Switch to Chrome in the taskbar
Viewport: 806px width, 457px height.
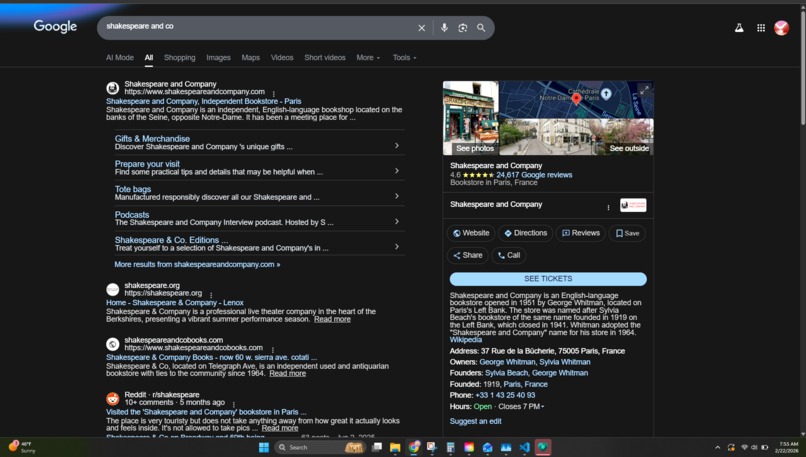pos(413,447)
